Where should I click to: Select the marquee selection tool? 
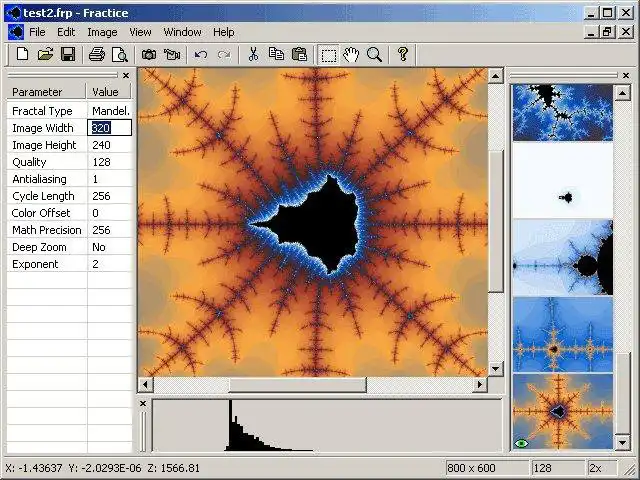(329, 55)
